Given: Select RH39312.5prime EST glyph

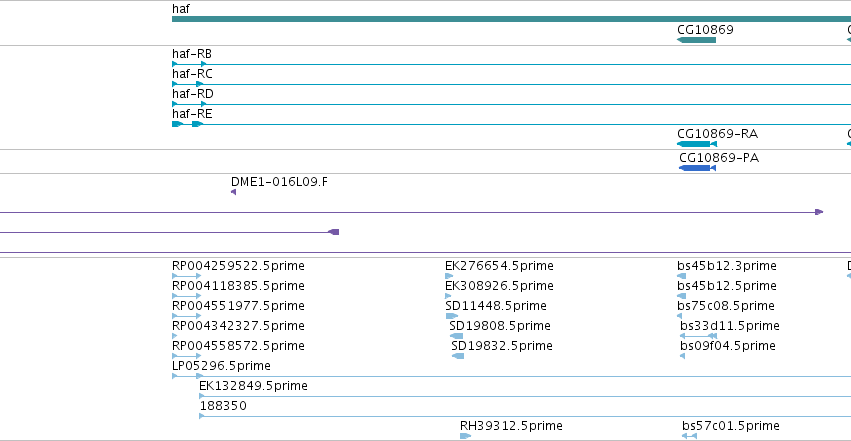Looking at the screenshot, I should click(466, 436).
